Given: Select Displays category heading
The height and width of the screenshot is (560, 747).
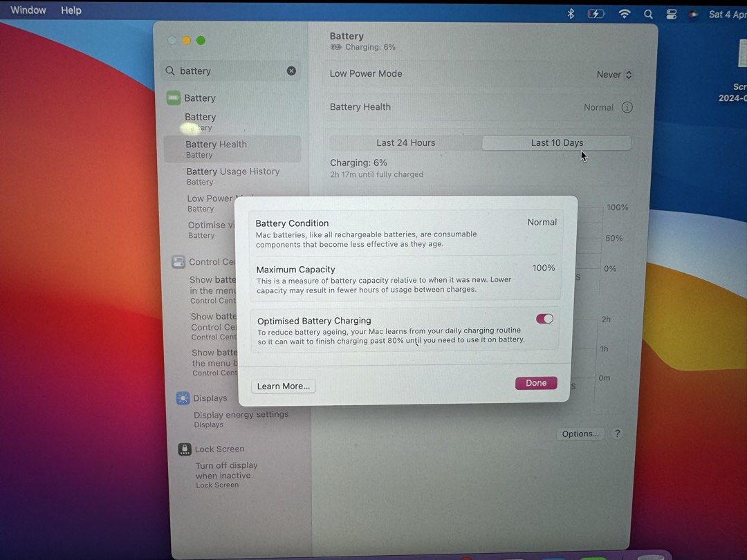Looking at the screenshot, I should click(x=210, y=398).
